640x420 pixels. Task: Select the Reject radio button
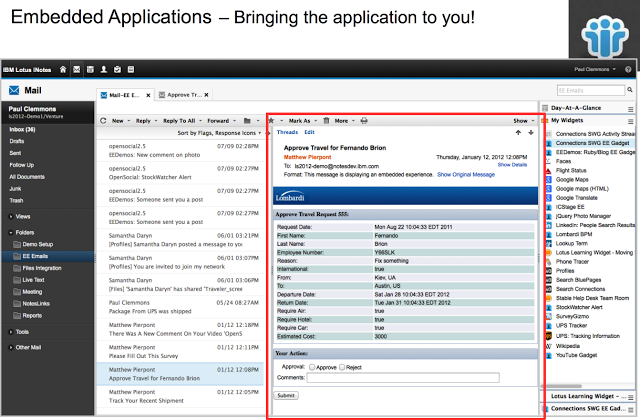tap(342, 367)
